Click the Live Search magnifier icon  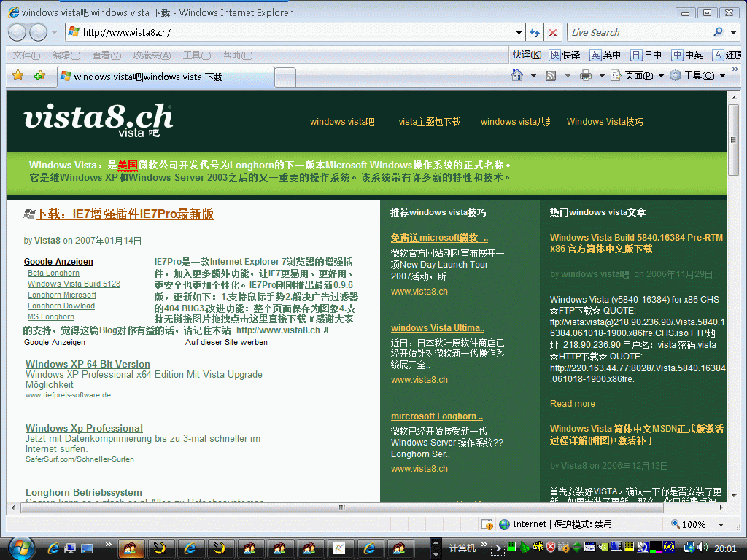718,32
